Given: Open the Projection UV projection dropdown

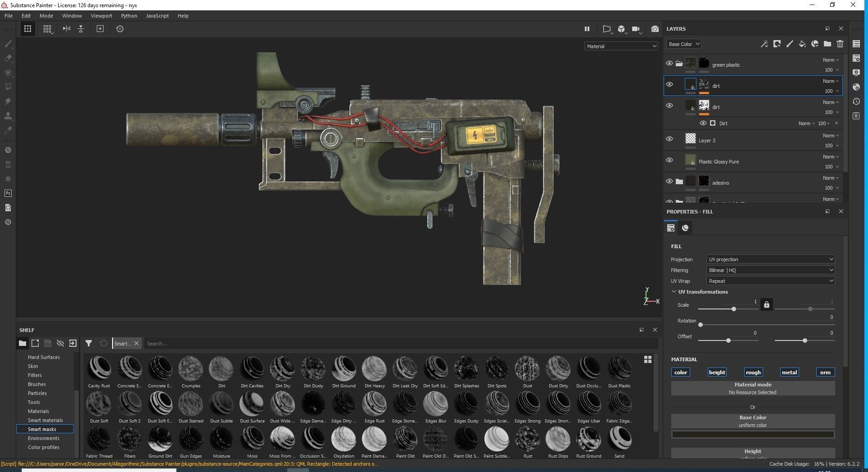Looking at the screenshot, I should 770,259.
